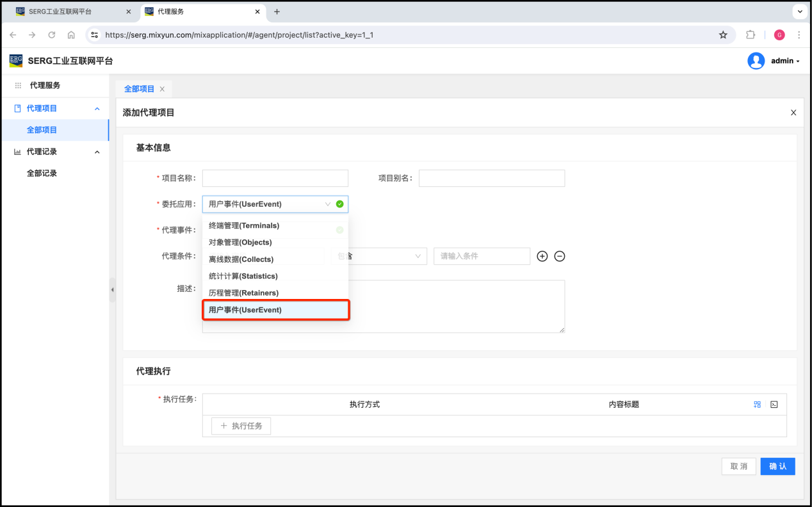Open 全部记录 in the sidebar
This screenshot has width=812, height=507.
[x=42, y=173]
